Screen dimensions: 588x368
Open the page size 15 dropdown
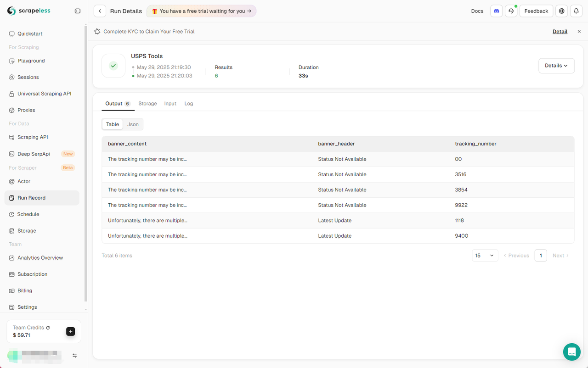(485, 256)
